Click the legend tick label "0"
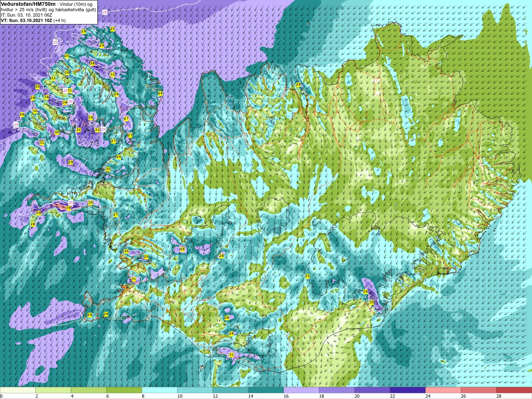Image resolution: width=532 pixels, height=399 pixels. click(1, 396)
